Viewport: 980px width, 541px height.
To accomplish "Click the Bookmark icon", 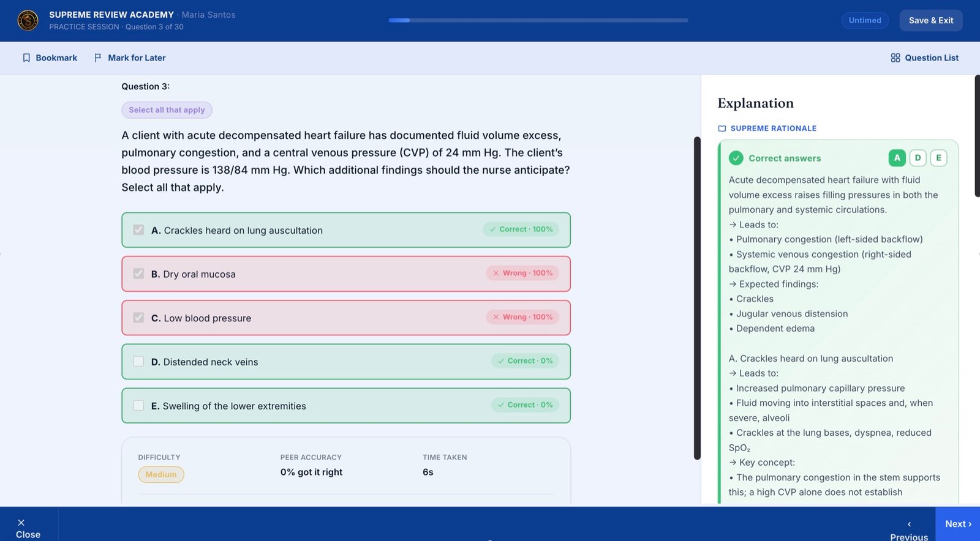I will (26, 58).
